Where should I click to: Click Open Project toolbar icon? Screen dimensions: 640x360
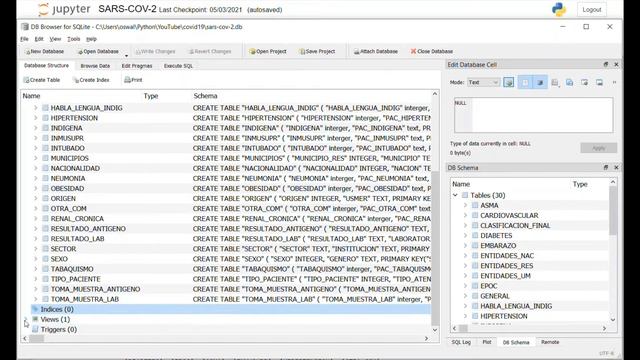(x=252, y=51)
